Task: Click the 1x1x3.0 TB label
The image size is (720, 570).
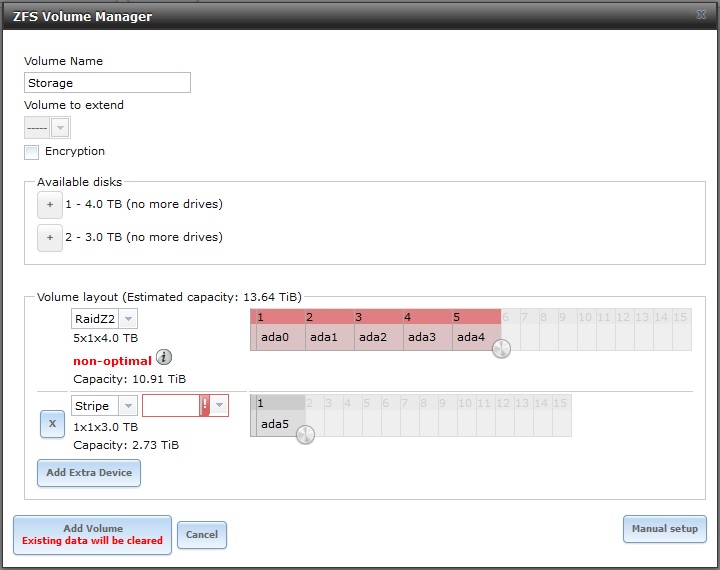Action: coord(106,427)
